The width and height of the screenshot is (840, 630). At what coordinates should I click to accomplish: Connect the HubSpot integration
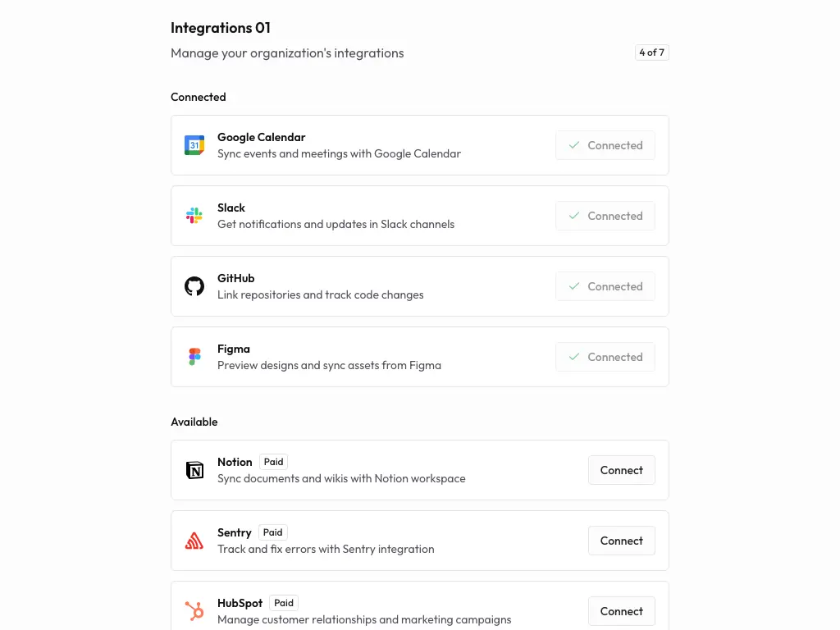coord(621,611)
